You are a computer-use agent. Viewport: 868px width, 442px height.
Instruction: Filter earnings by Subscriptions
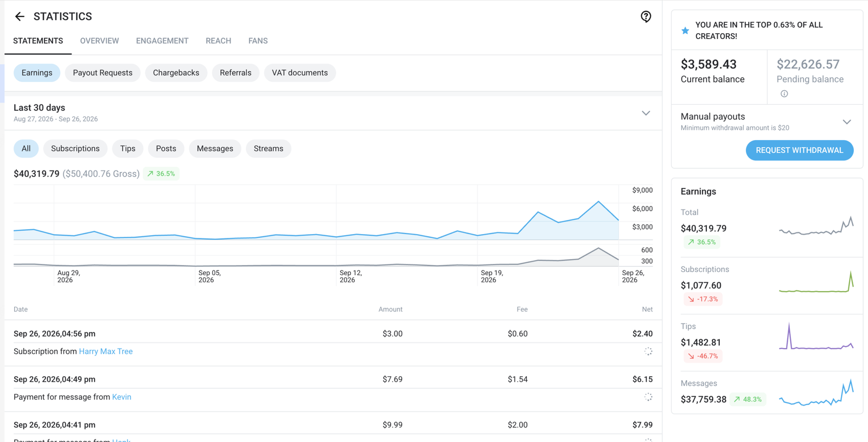tap(75, 148)
